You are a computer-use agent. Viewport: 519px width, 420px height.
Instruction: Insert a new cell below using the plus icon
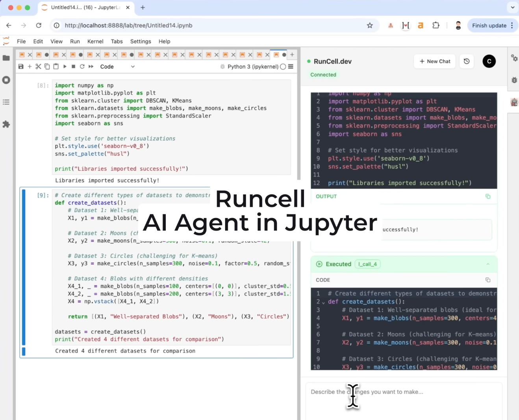tap(30, 67)
